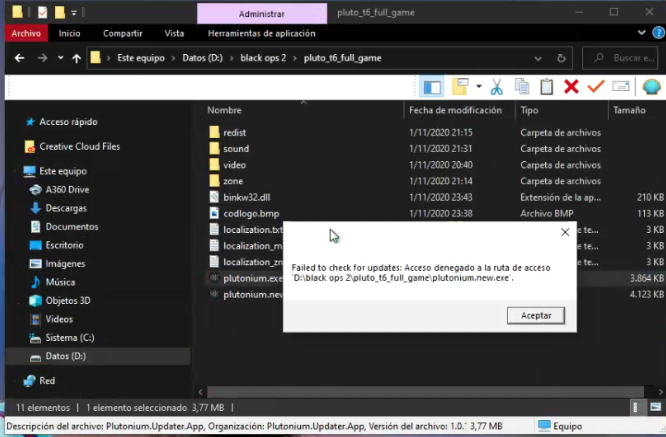The width and height of the screenshot is (666, 437).
Task: Click the Help question mark icon
Action: 658,33
